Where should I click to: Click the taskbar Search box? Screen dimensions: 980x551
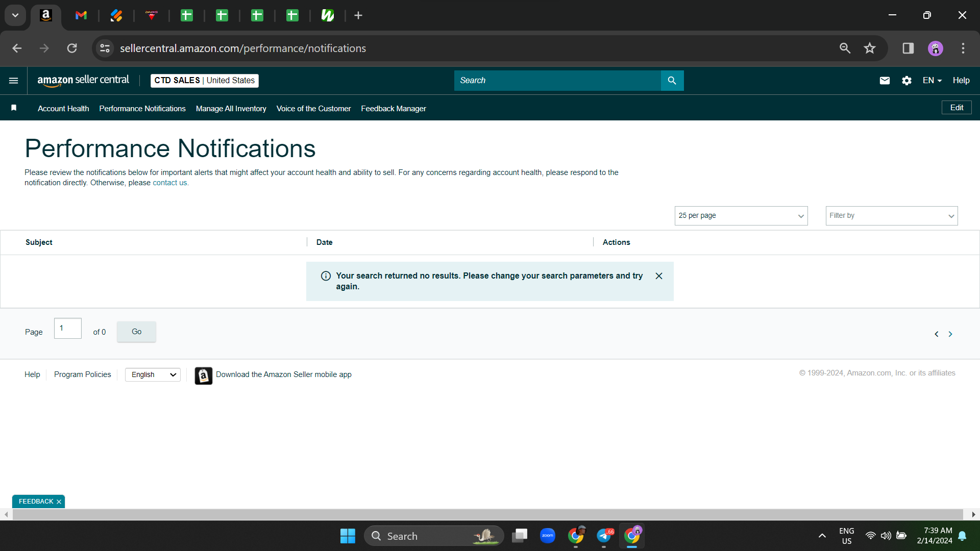pyautogui.click(x=434, y=536)
